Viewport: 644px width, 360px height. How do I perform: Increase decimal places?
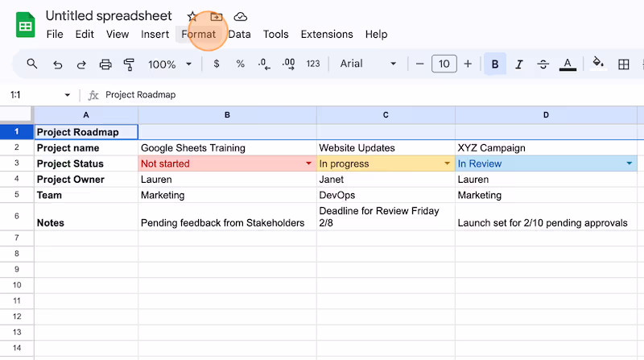(x=288, y=64)
